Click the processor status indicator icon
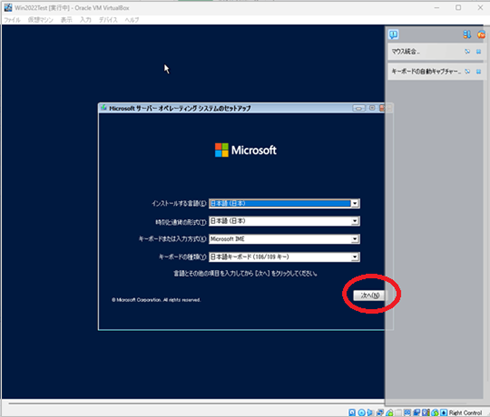Viewport: 490px width, 417px height. coord(426,413)
